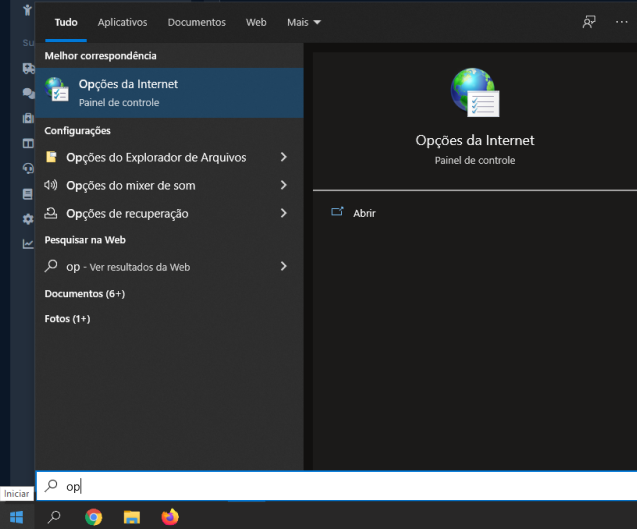Screen dimensions: 637x529
Task: Open Opções da Internet best match result
Action: tap(169, 93)
